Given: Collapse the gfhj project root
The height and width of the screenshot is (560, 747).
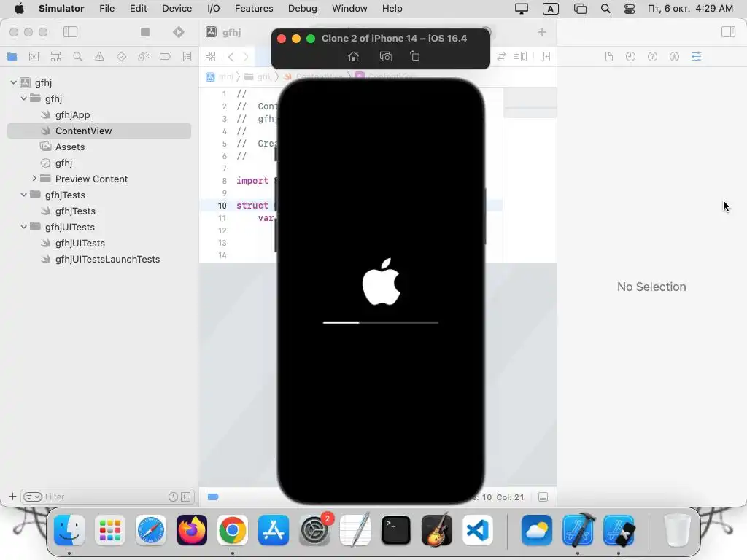Looking at the screenshot, I should (13, 82).
